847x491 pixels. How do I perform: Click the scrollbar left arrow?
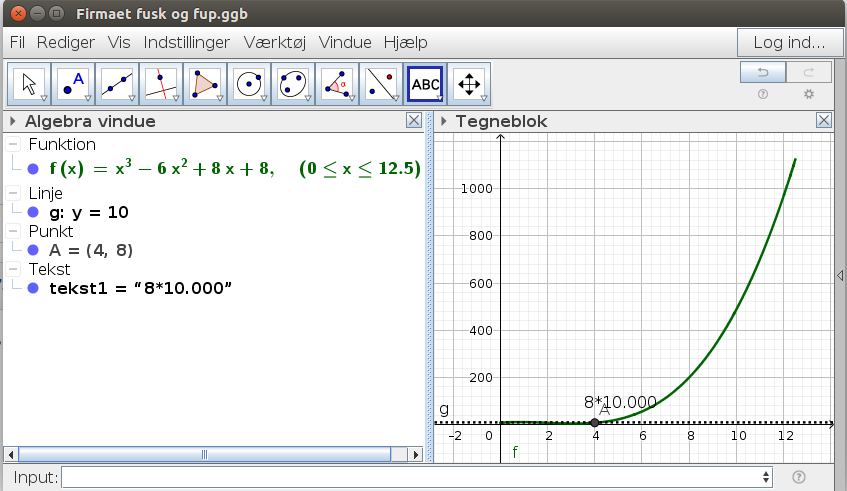coord(11,454)
